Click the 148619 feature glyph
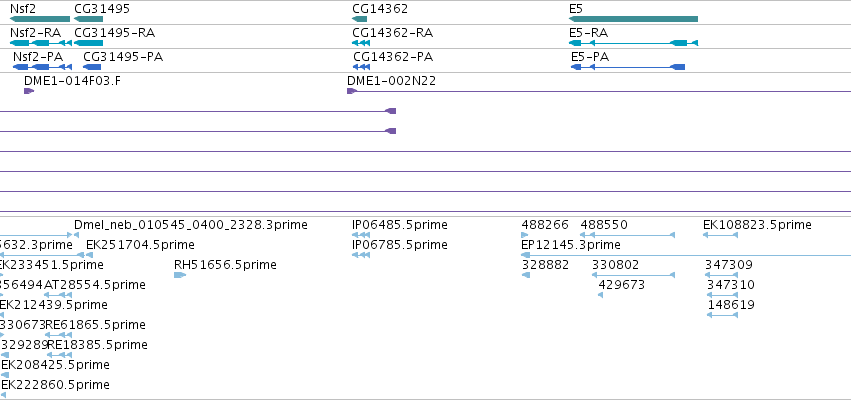The width and height of the screenshot is (851, 400). coord(722,315)
